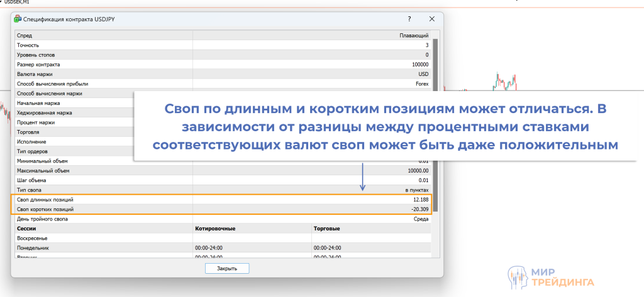
Task: Click the Котировочные column header
Action: coord(252,229)
